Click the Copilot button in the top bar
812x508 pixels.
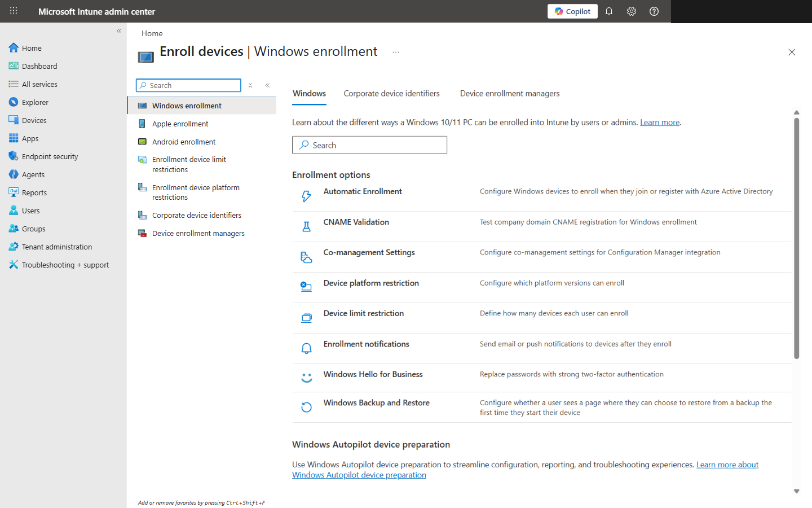tap(572, 11)
